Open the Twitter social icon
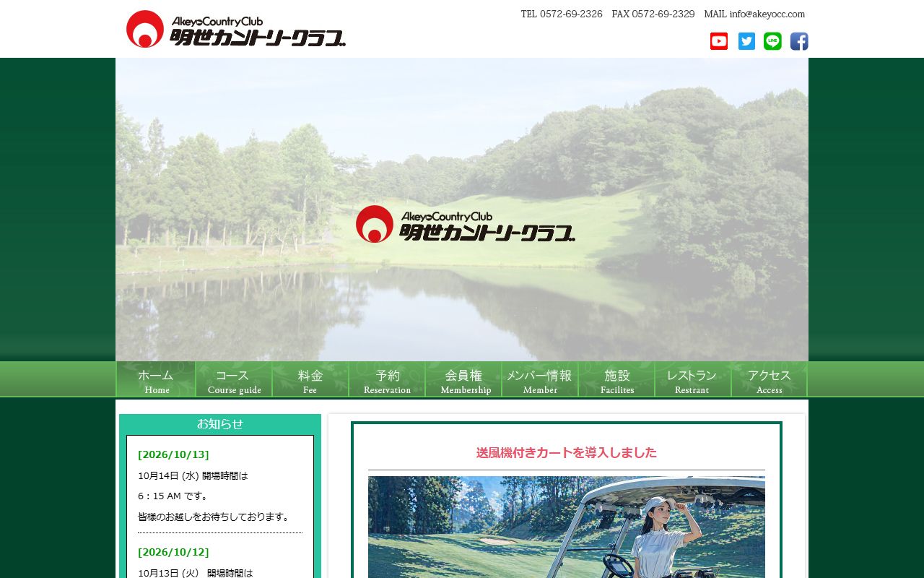 click(x=746, y=41)
